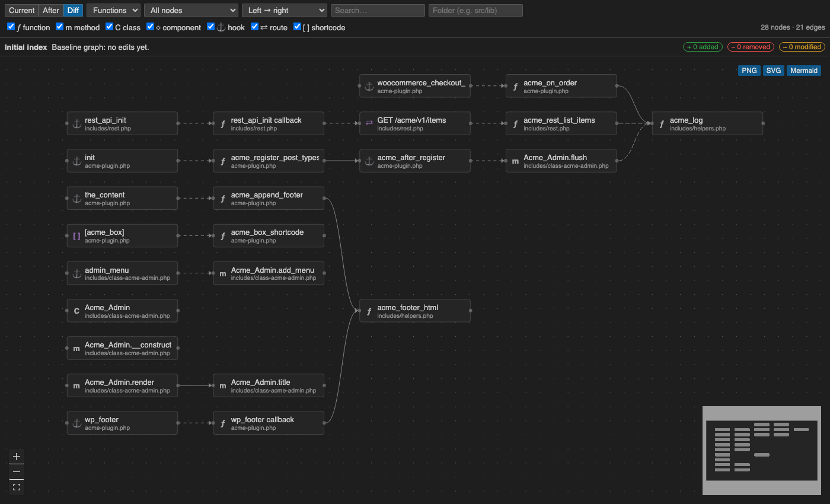Click the route arrows icon on GET /acme/v1/items

[x=369, y=123]
